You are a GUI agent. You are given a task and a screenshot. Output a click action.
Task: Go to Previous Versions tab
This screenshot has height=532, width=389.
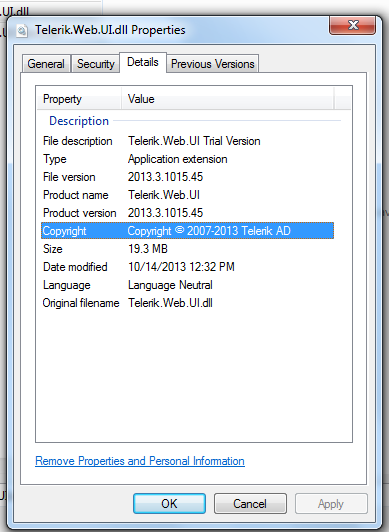pos(213,64)
